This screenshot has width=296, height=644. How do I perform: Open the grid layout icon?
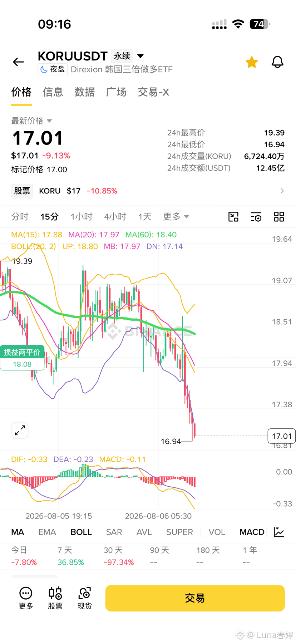(279, 217)
